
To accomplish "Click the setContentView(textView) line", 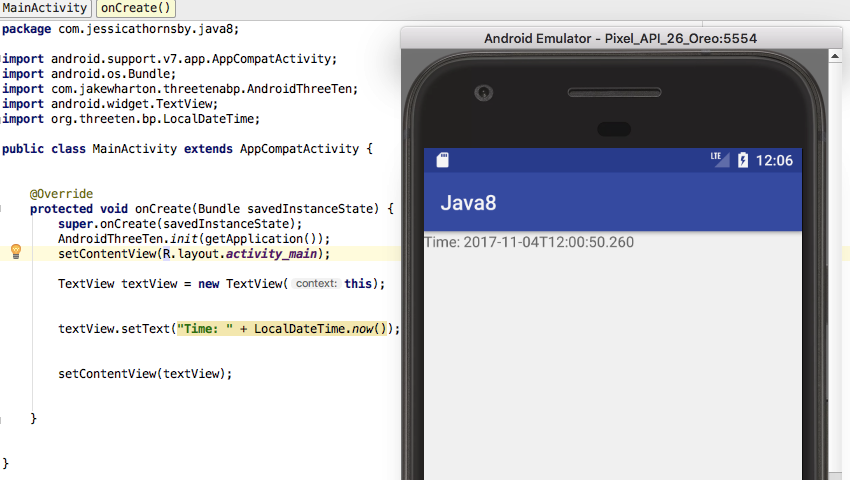I will [145, 374].
